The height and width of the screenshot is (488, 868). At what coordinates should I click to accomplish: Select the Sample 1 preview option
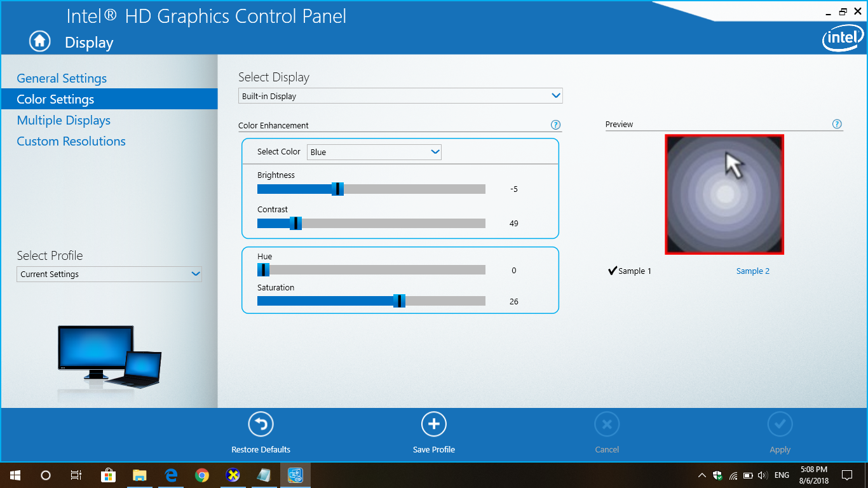point(630,271)
